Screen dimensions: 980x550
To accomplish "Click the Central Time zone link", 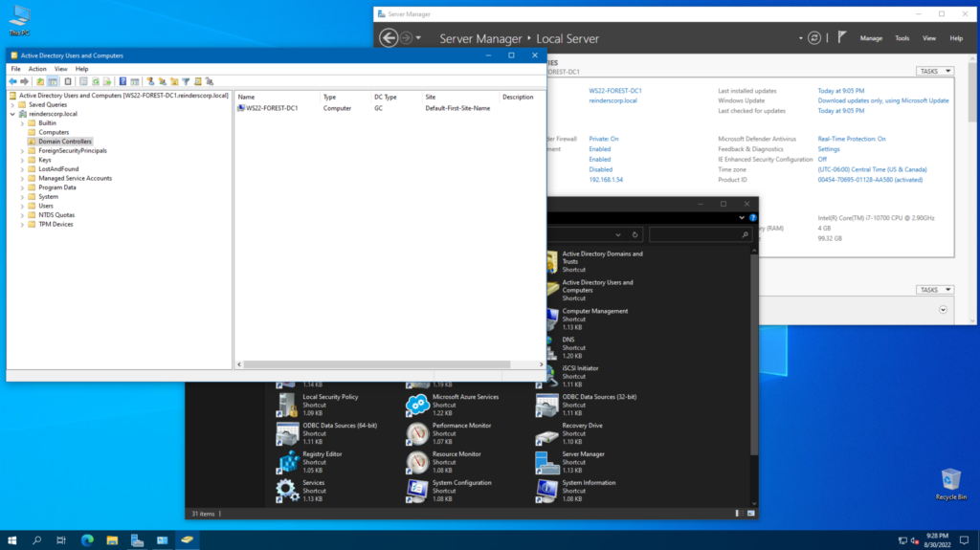I will coord(872,169).
